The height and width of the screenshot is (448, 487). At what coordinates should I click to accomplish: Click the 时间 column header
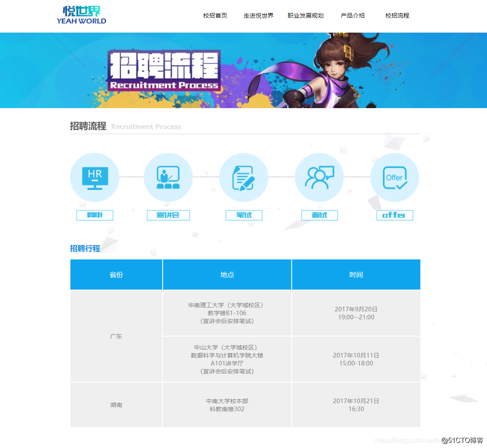(356, 274)
